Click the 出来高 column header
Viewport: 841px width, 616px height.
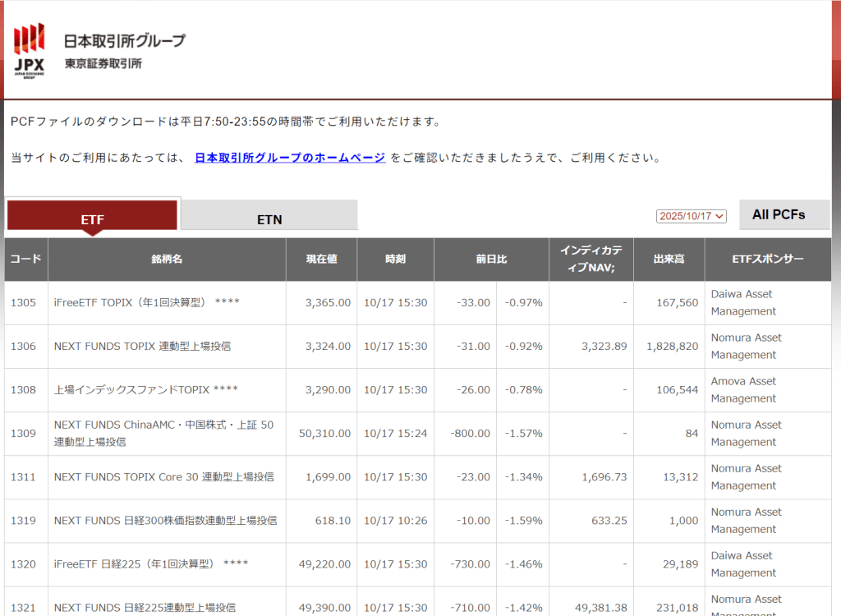[669, 259]
